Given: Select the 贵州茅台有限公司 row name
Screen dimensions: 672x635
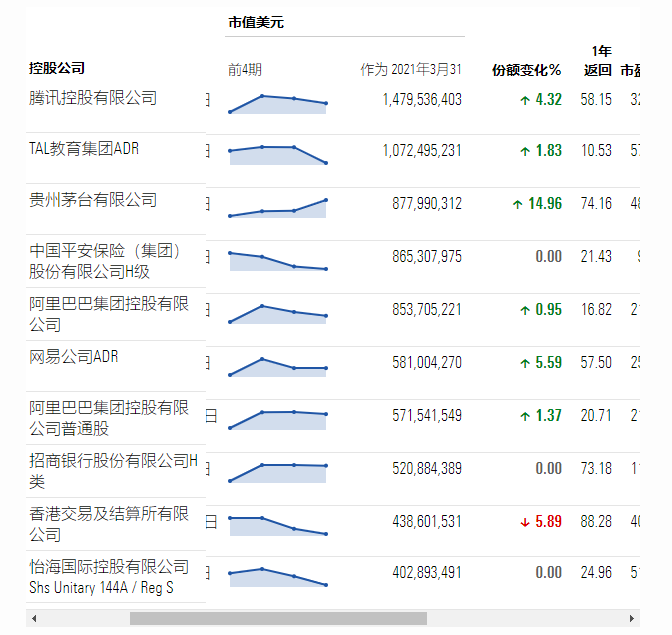Looking at the screenshot, I should (x=93, y=200).
